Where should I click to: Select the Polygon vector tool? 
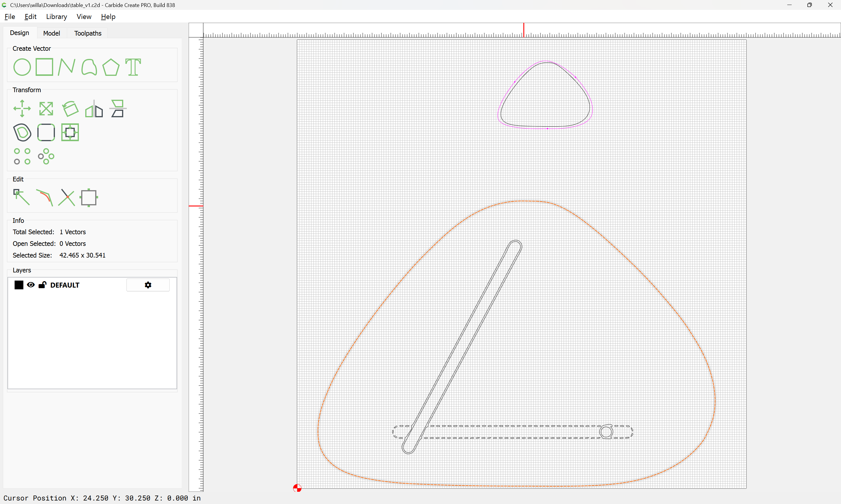coord(111,67)
